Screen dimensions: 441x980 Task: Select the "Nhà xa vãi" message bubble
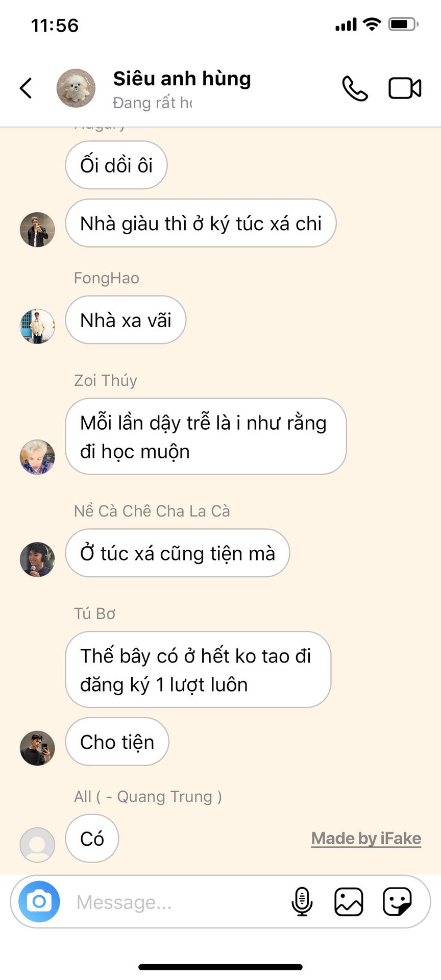point(126,320)
